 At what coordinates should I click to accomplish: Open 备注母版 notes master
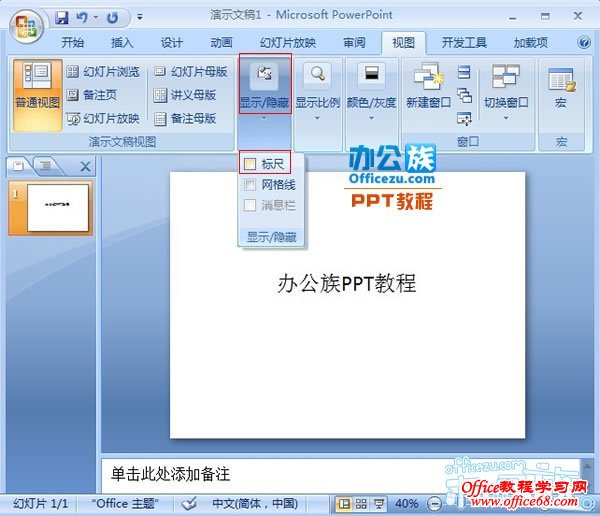coord(185,119)
